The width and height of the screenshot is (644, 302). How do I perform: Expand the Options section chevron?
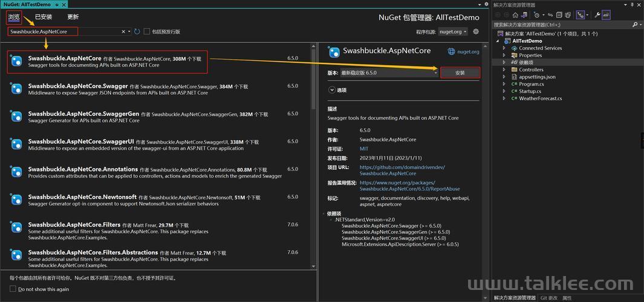pos(331,90)
